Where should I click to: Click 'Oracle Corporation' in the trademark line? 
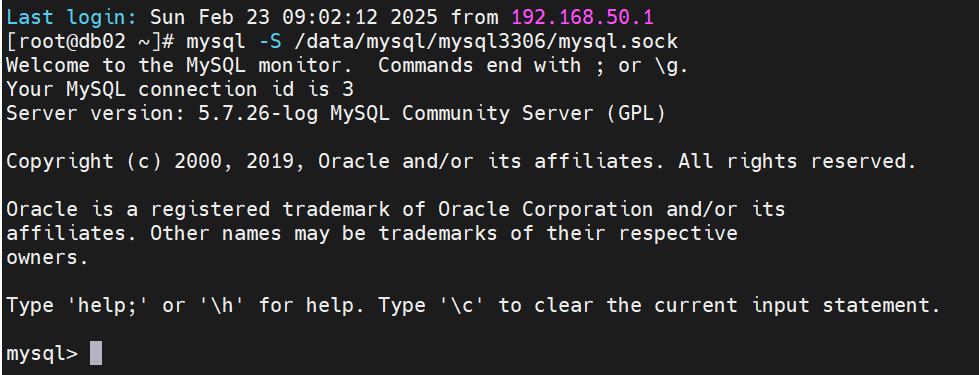[x=546, y=209]
